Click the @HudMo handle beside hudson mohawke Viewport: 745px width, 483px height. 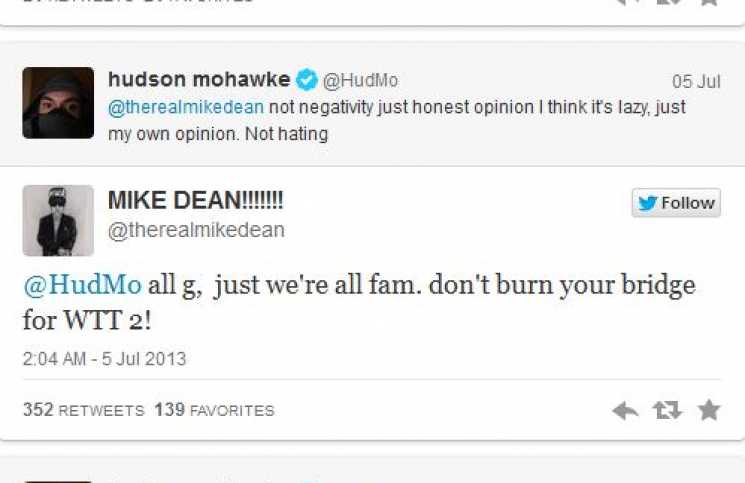click(361, 80)
